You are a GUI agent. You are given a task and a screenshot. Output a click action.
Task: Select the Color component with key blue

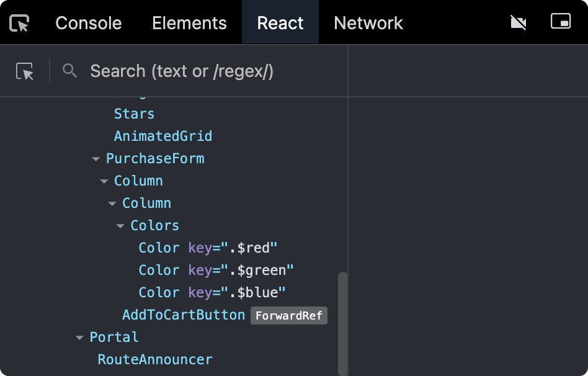[x=159, y=293]
